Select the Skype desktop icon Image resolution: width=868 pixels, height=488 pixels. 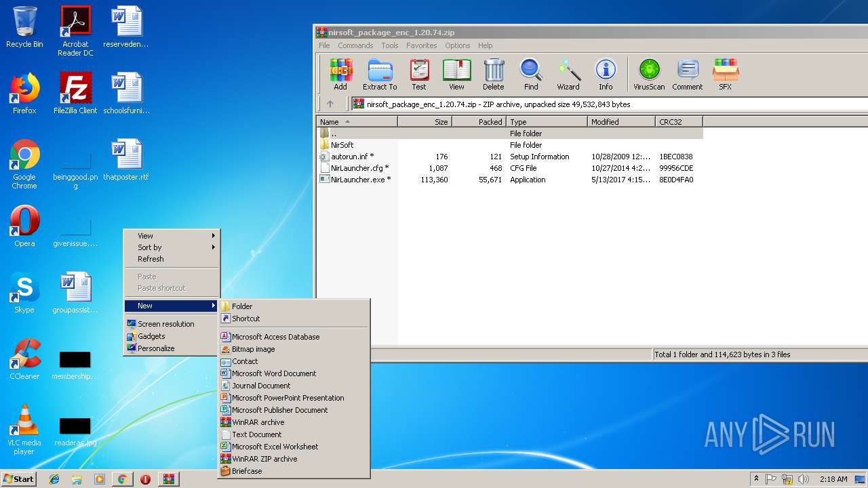pyautogui.click(x=24, y=293)
